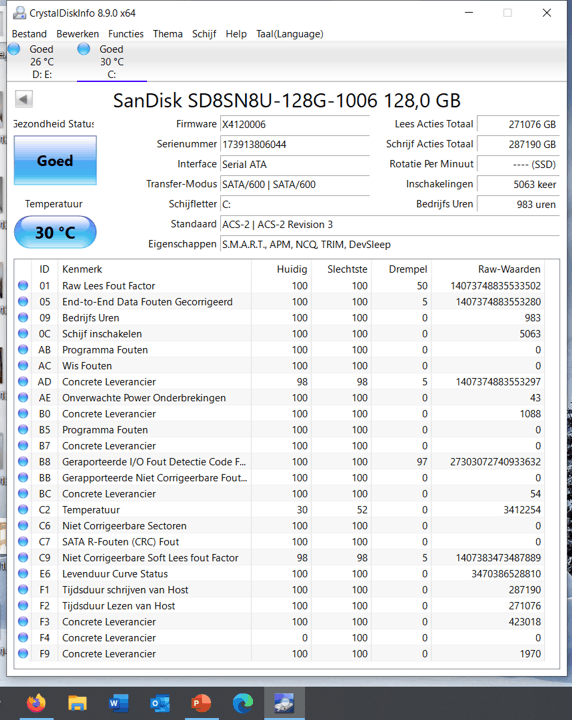
Task: Open the Help menu
Action: click(x=236, y=34)
